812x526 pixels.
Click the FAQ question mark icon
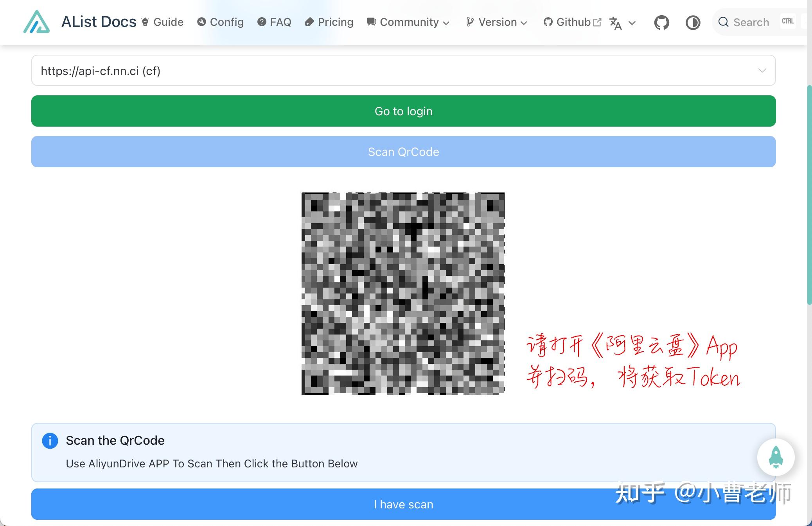click(x=262, y=22)
